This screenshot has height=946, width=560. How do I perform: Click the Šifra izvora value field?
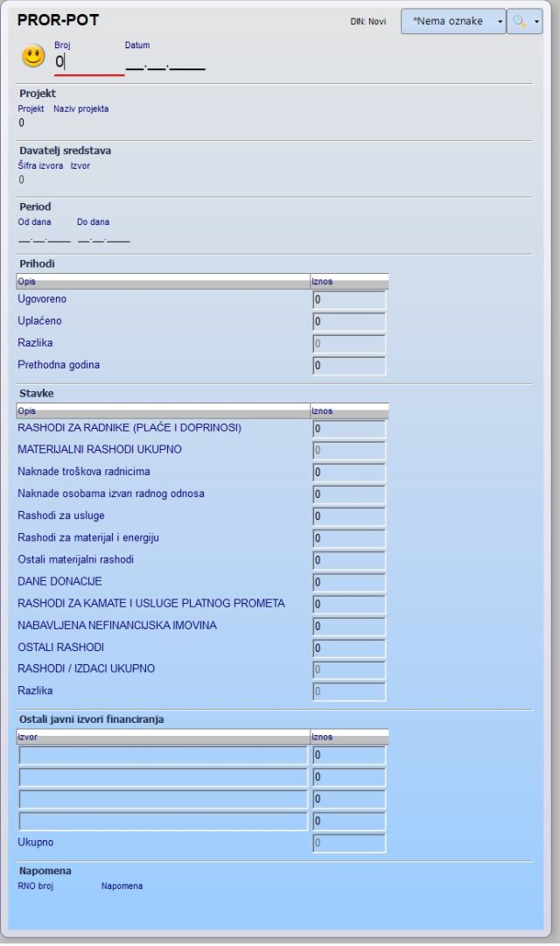click(22, 179)
